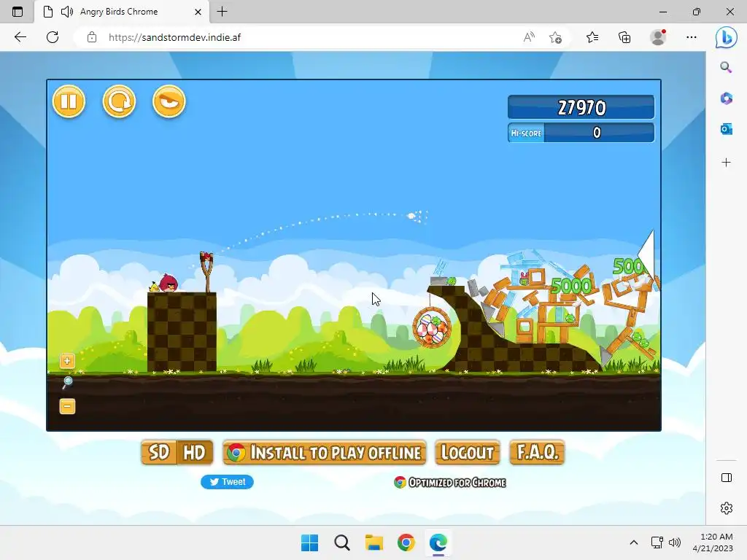The width and height of the screenshot is (747, 560).
Task: Add this page to favorites
Action: point(555,37)
